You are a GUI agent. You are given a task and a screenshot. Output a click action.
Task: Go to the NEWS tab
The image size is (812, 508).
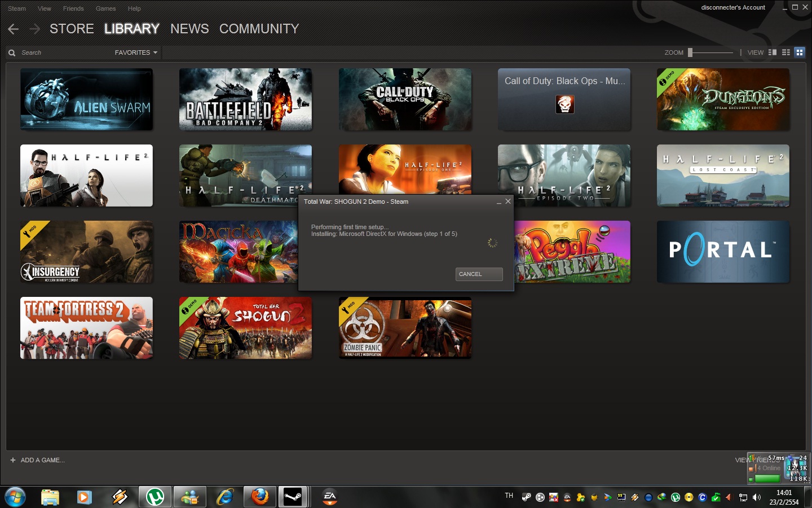pos(189,29)
